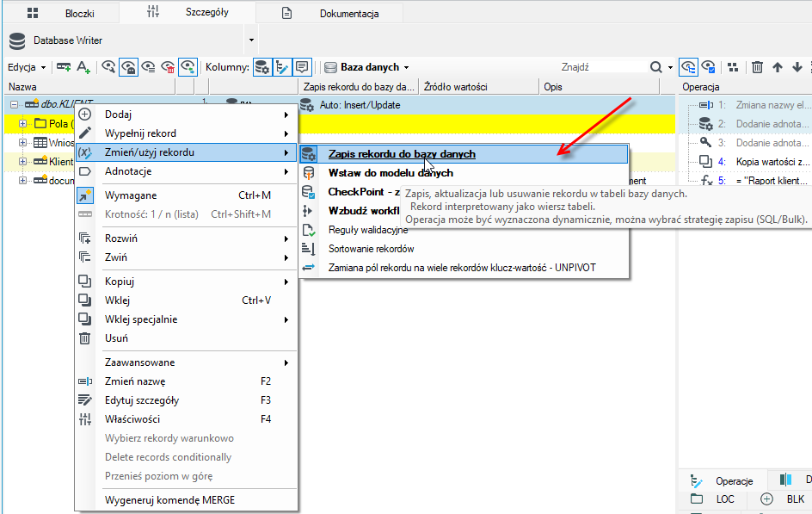This screenshot has height=514, width=812.
Task: Click the eye with red trash icon
Action: point(168,67)
